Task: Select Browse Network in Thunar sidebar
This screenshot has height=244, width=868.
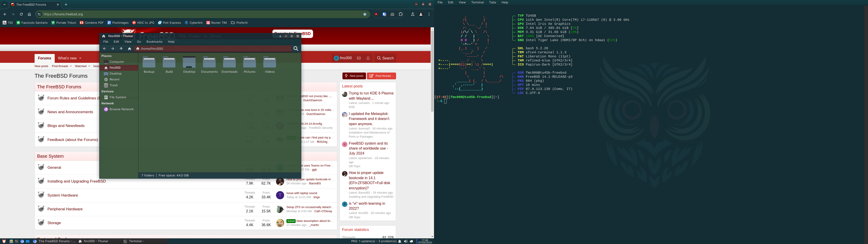Action: click(119, 109)
